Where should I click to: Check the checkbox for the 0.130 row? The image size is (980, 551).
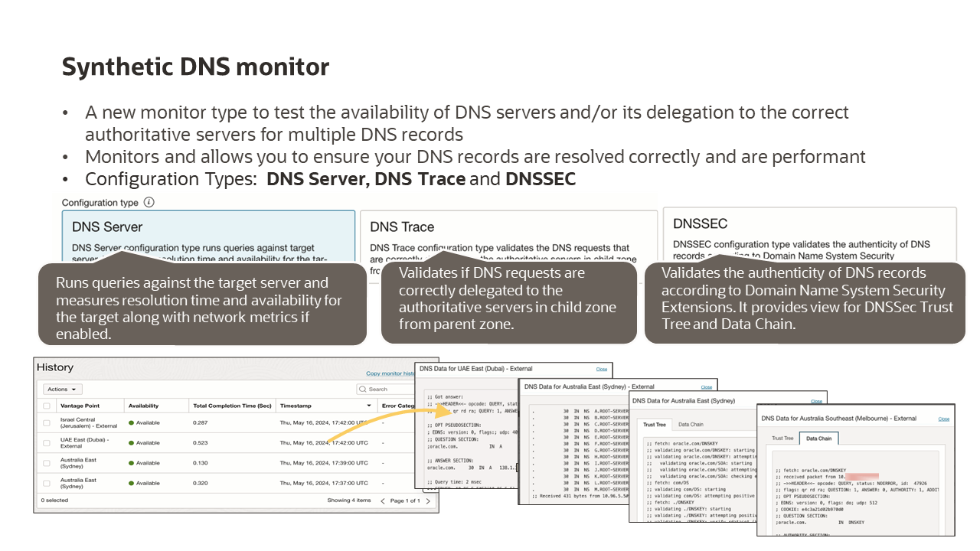(x=47, y=463)
